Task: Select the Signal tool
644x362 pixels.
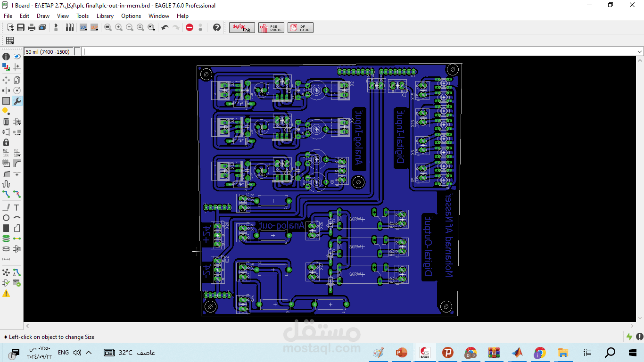Action: click(x=17, y=239)
